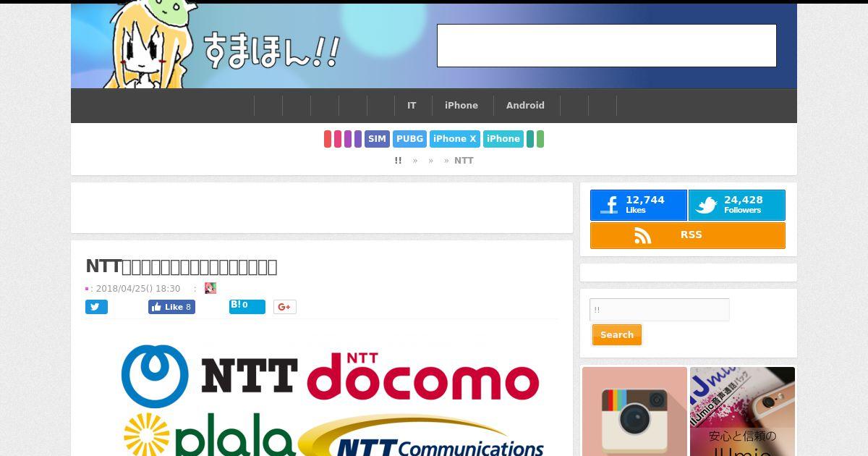Click the NTT article title heading

[x=182, y=266]
